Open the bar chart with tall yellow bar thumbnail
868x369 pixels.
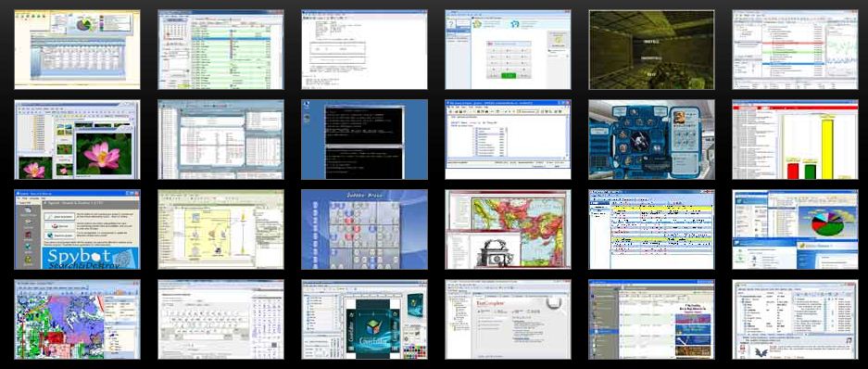point(796,140)
